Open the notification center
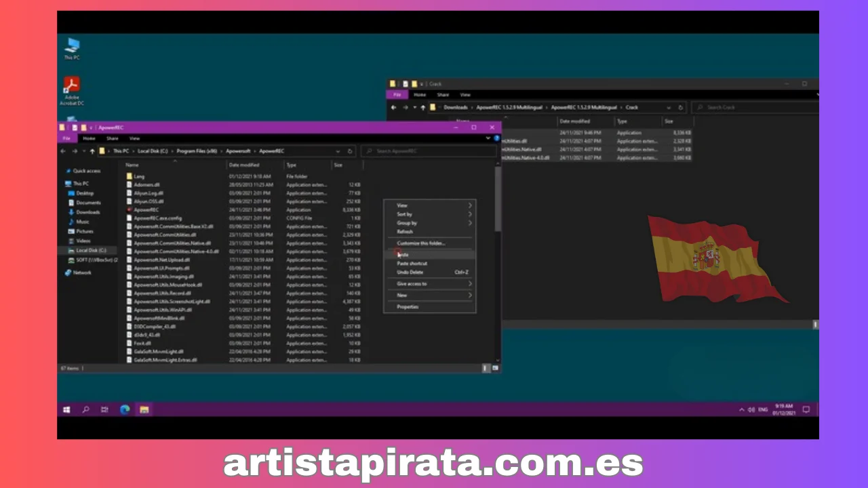Screen dimensions: 868x488 coord(806,410)
